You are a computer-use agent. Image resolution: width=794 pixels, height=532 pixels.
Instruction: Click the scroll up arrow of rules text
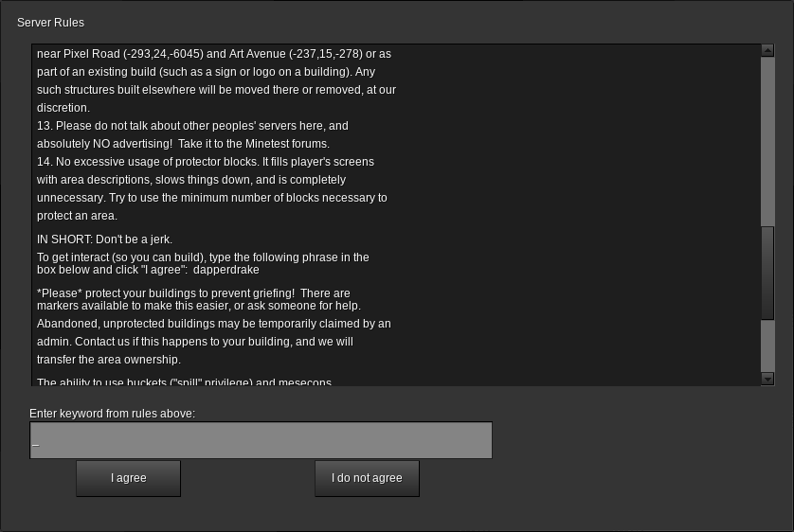click(x=767, y=50)
